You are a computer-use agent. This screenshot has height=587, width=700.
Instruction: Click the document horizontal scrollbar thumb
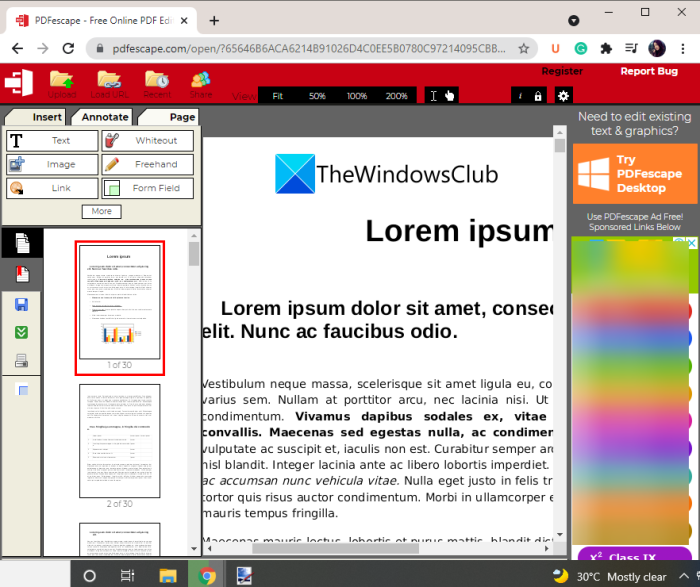click(x=335, y=549)
